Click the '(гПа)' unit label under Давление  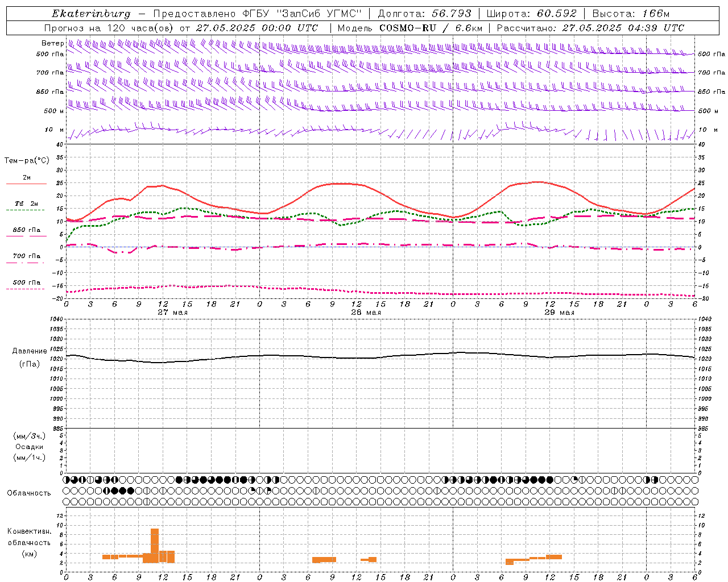30,364
